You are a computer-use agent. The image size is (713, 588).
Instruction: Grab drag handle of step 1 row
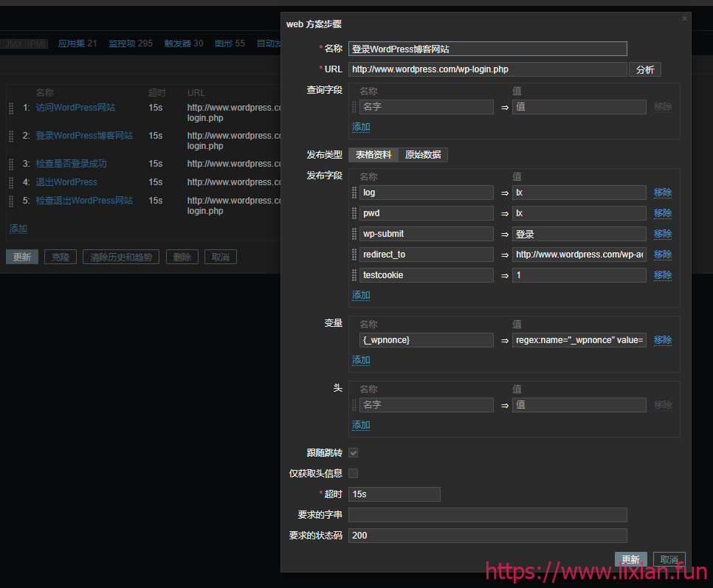pos(11,108)
